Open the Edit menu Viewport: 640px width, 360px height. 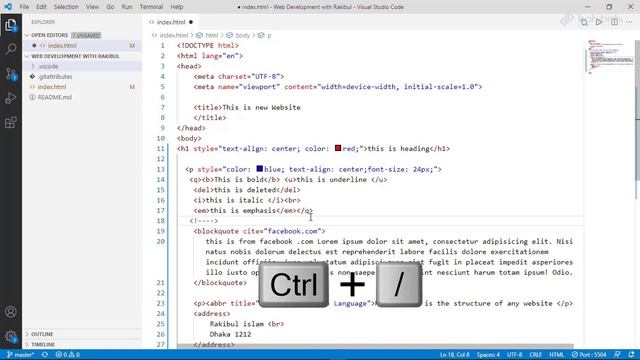coord(41,7)
